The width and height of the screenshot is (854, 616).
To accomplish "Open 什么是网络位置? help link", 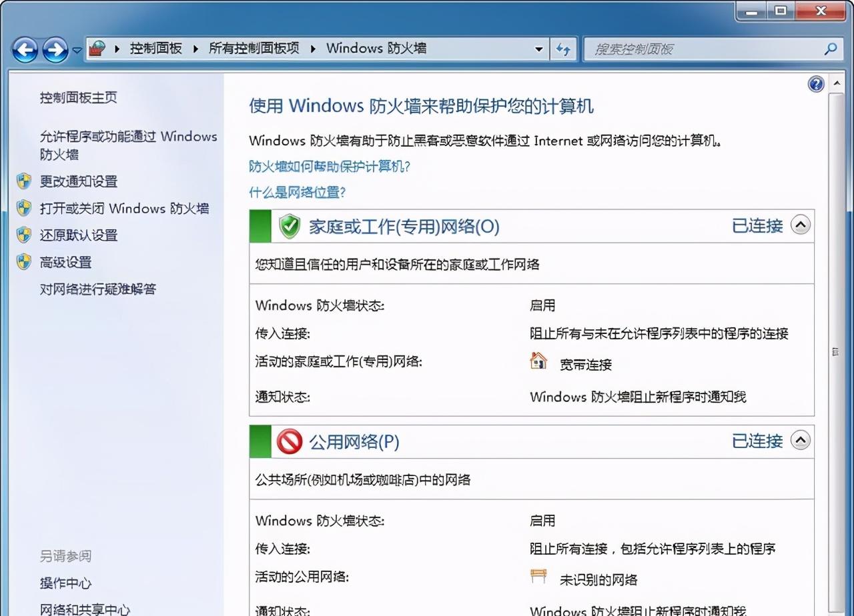I will click(298, 193).
